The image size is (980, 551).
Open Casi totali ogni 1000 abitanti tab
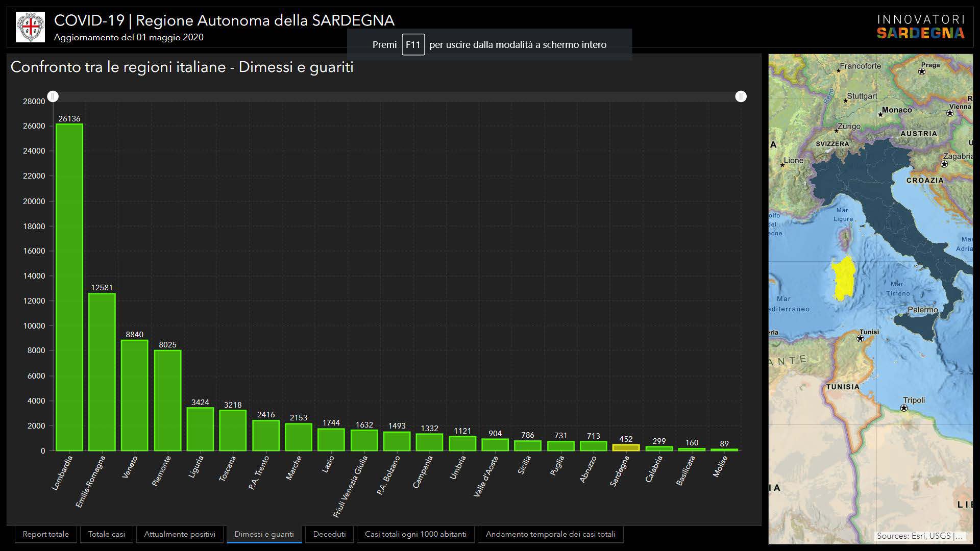point(415,534)
